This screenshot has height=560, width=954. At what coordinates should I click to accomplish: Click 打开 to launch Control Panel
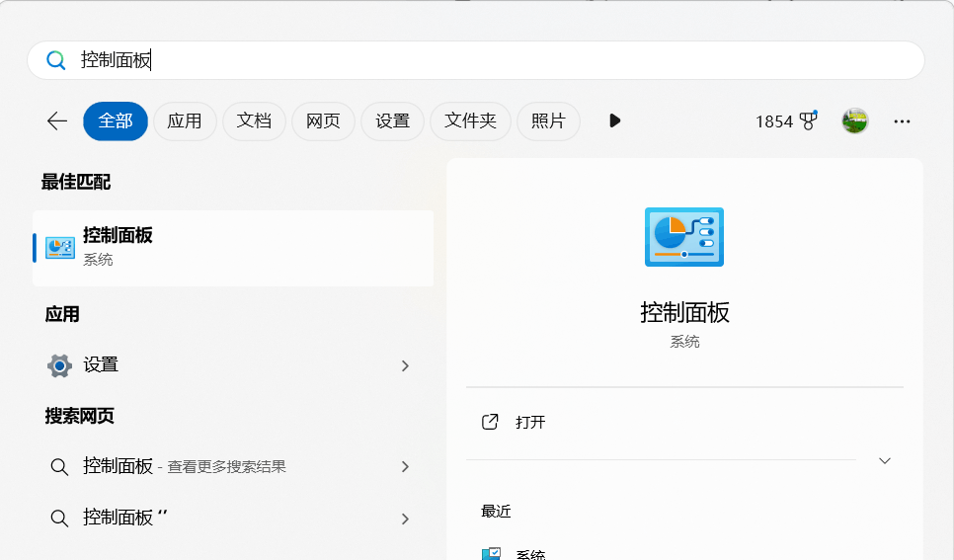(x=530, y=422)
